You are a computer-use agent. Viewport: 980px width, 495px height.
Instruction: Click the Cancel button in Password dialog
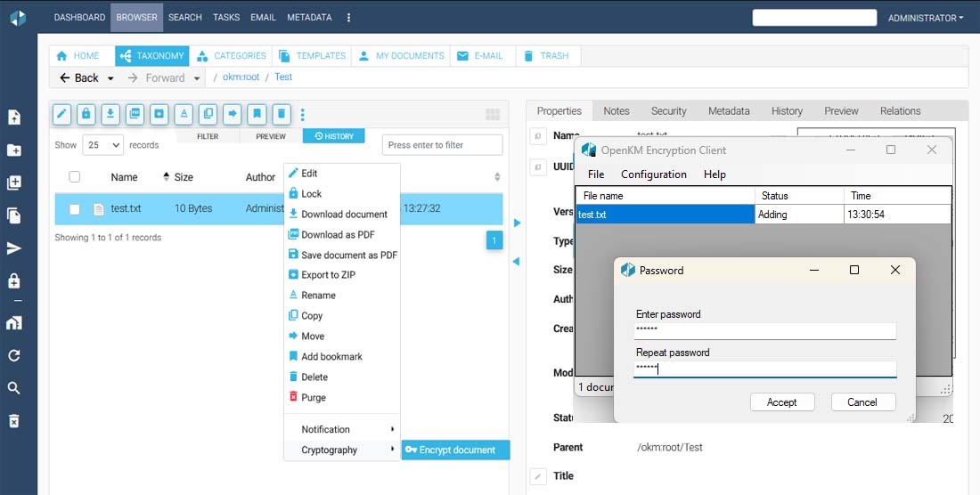(x=862, y=402)
